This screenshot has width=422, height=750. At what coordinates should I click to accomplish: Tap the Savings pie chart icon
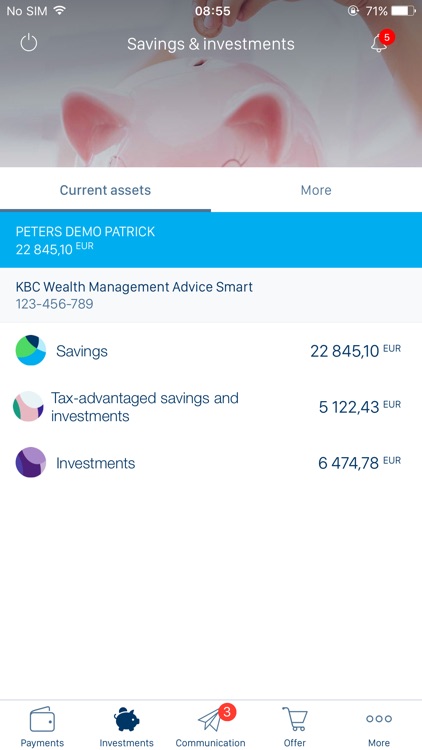click(x=31, y=351)
